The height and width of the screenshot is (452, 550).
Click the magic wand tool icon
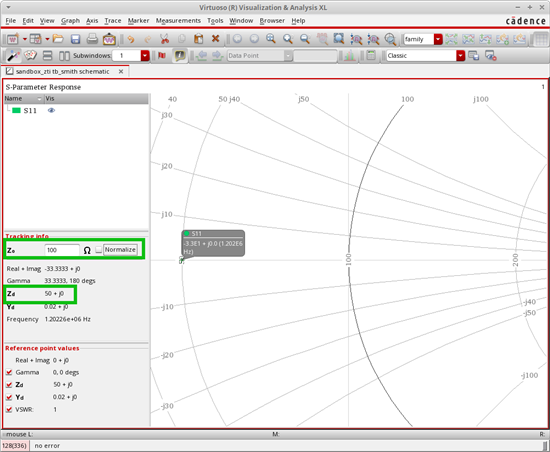point(13,55)
